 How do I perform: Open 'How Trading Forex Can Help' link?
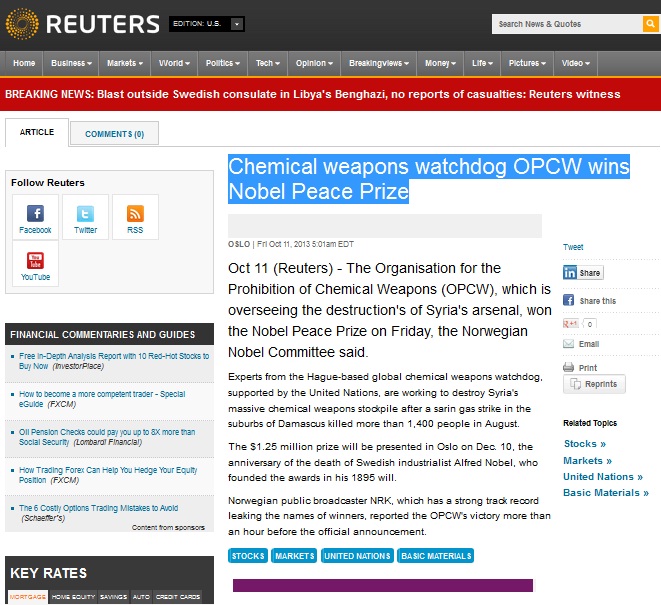click(108, 475)
